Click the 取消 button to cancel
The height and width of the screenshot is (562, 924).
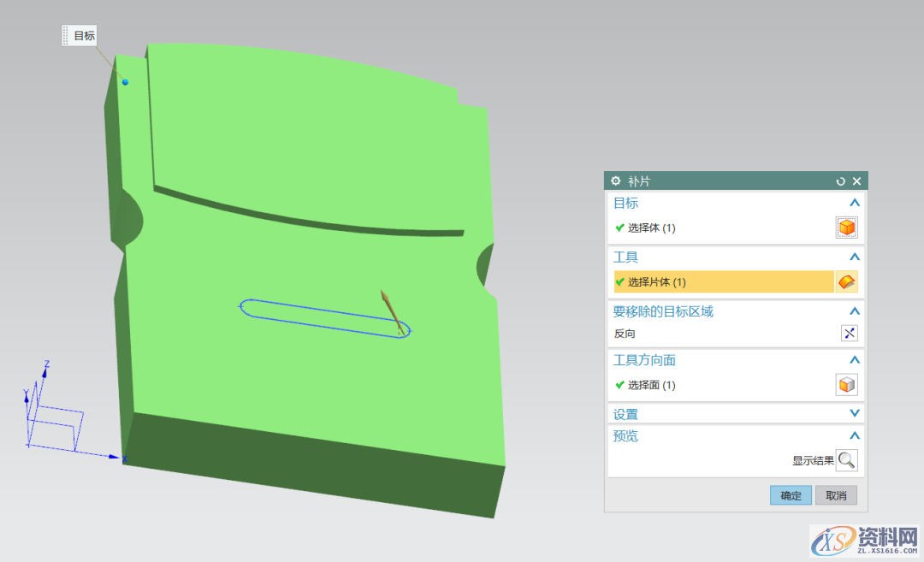pyautogui.click(x=836, y=495)
